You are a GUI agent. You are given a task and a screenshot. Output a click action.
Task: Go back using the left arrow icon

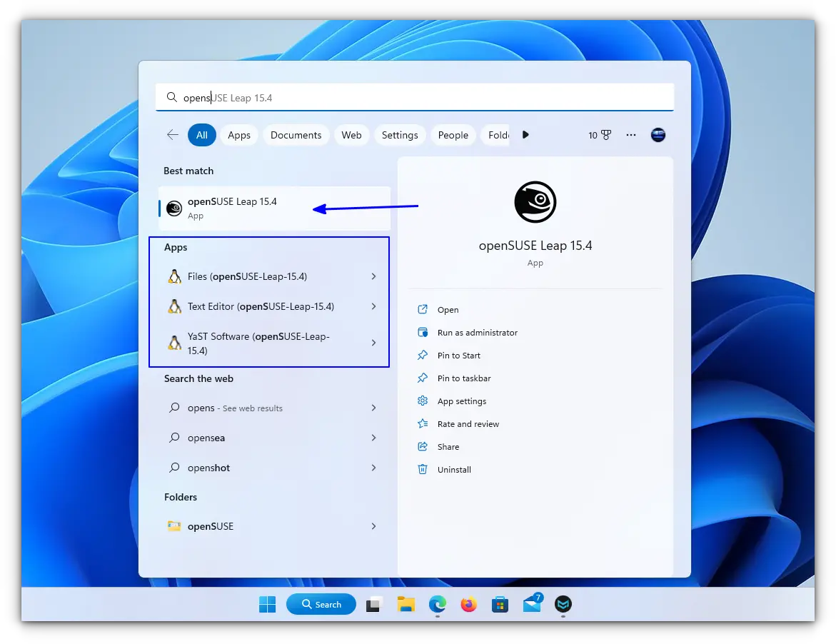172,135
